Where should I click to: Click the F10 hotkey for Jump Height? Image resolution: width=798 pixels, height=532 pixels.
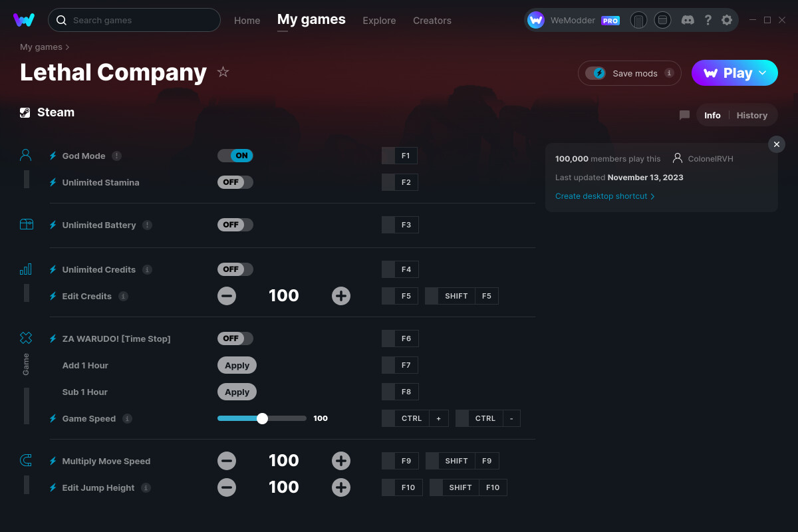tap(402, 487)
